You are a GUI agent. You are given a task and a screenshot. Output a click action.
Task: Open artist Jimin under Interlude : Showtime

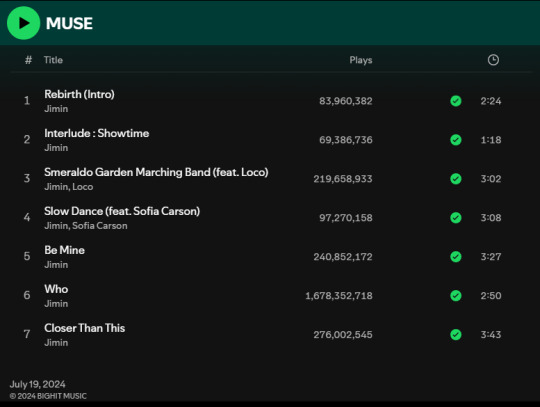(56, 148)
